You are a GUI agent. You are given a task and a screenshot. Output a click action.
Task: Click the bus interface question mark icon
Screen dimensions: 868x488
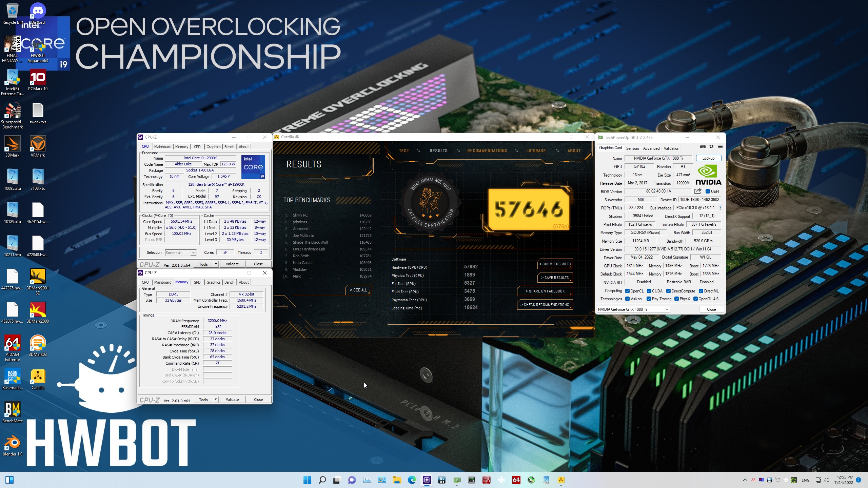[x=720, y=208]
